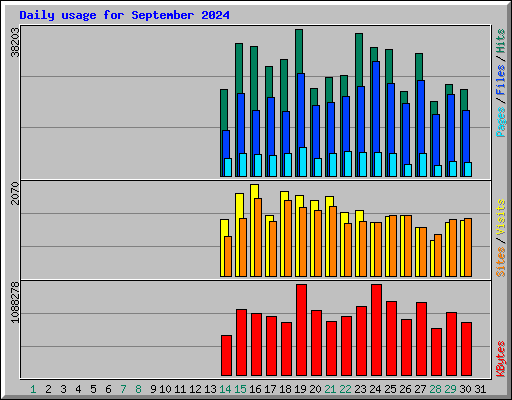The image size is (512, 400).
Task: Click the 'Daily usage for September 2024' title
Action: coord(124,15)
